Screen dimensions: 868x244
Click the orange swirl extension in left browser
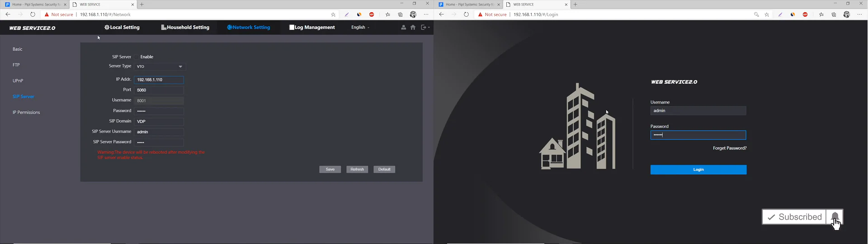click(x=359, y=14)
